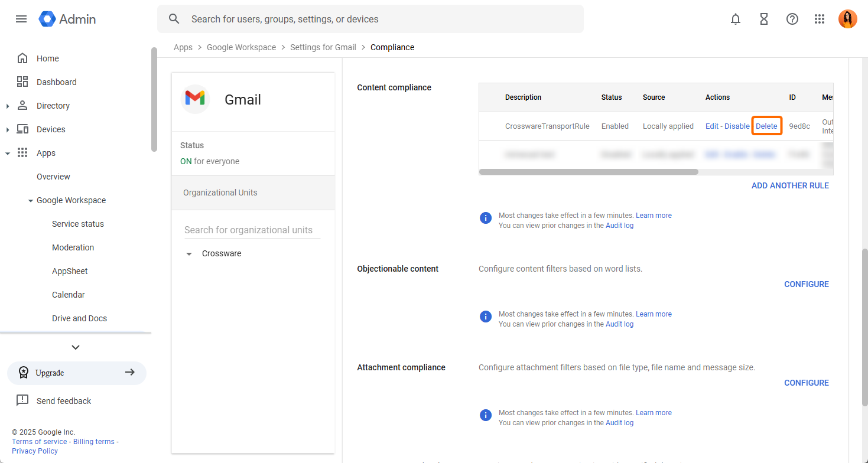This screenshot has width=868, height=463.
Task: Delete the CrosswareTransportRule rule
Action: tap(766, 126)
